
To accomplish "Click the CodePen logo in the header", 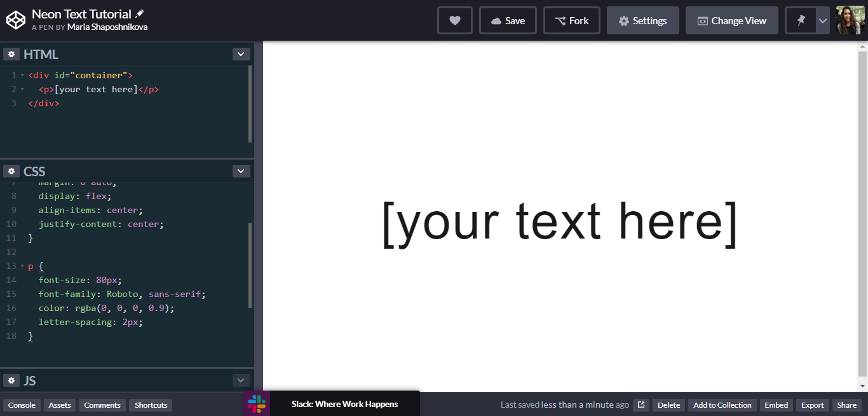I will (x=16, y=20).
